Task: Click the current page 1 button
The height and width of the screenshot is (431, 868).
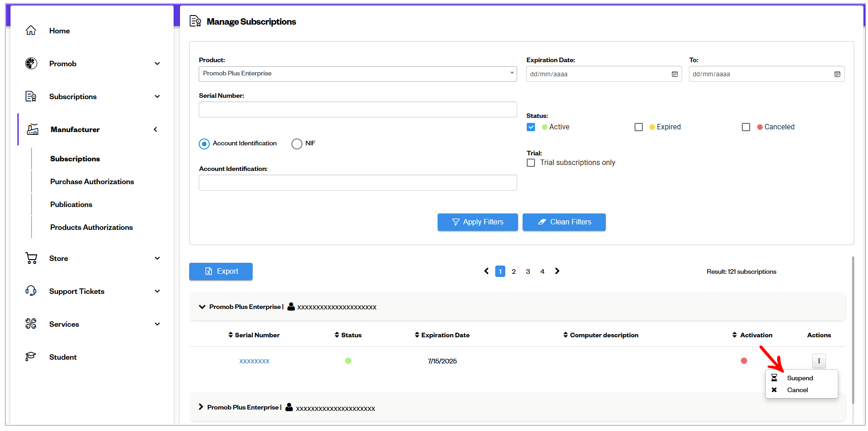Action: pyautogui.click(x=500, y=271)
